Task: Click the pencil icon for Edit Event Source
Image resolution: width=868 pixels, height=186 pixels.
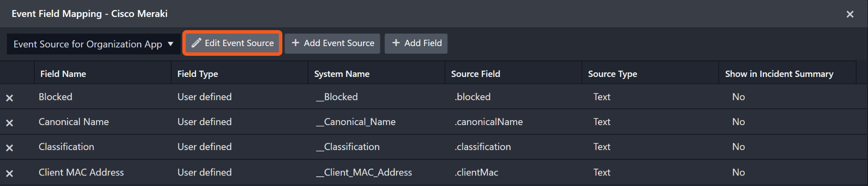Action: pos(196,43)
